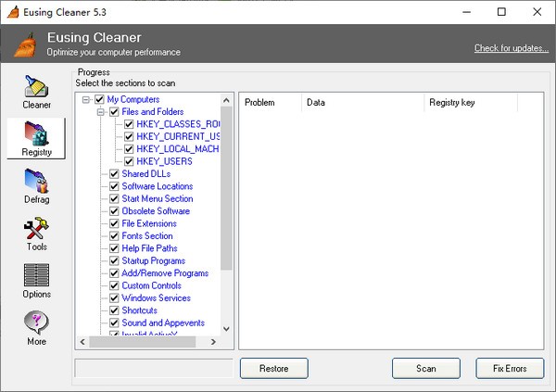Click the empty progress bar field
Image resolution: width=556 pixels, height=392 pixels.
pos(154,368)
